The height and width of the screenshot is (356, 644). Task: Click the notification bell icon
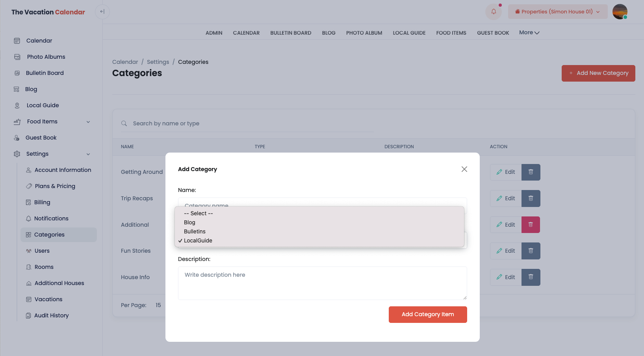pos(494,12)
